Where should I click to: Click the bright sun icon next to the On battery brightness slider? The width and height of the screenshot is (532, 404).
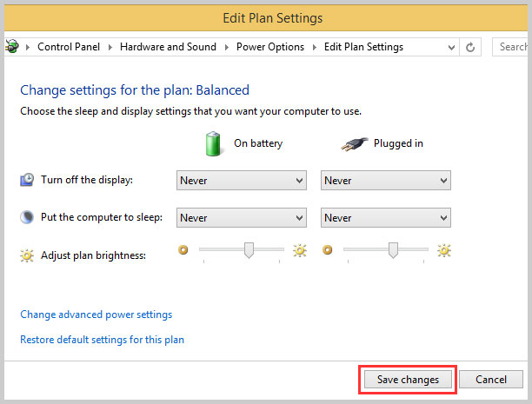pyautogui.click(x=300, y=250)
